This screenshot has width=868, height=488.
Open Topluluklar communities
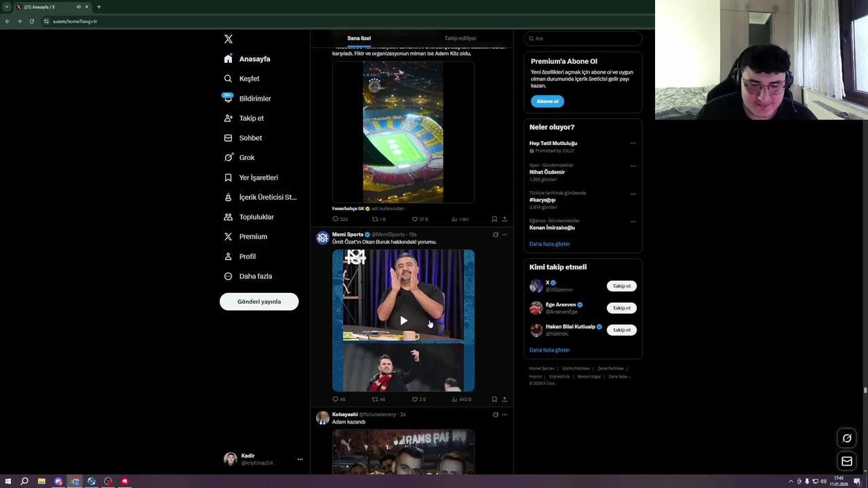pos(249,217)
